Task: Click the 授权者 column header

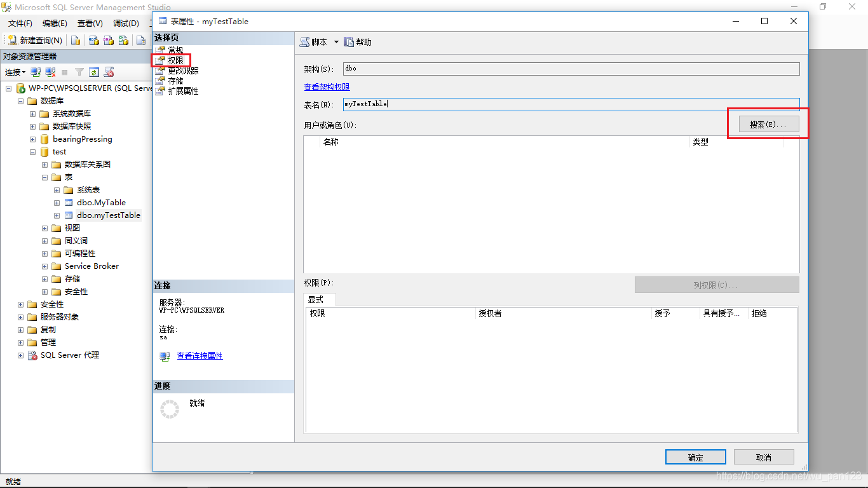Action: [x=564, y=313]
